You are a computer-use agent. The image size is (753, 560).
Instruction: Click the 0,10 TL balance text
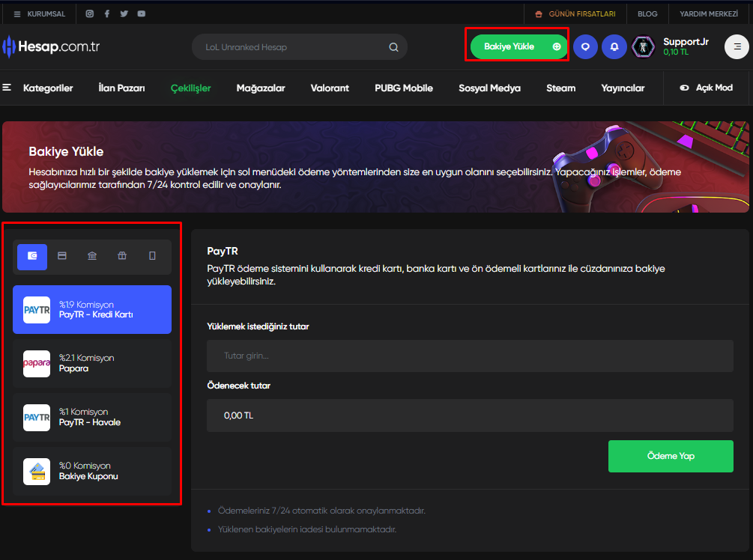(x=676, y=52)
